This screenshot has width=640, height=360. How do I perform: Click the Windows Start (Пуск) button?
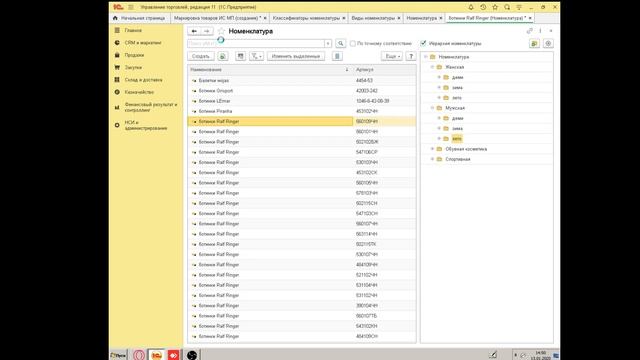click(118, 355)
